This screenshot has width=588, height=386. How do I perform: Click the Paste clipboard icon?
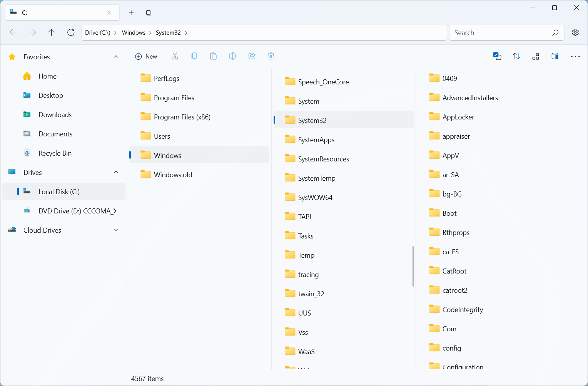click(213, 56)
